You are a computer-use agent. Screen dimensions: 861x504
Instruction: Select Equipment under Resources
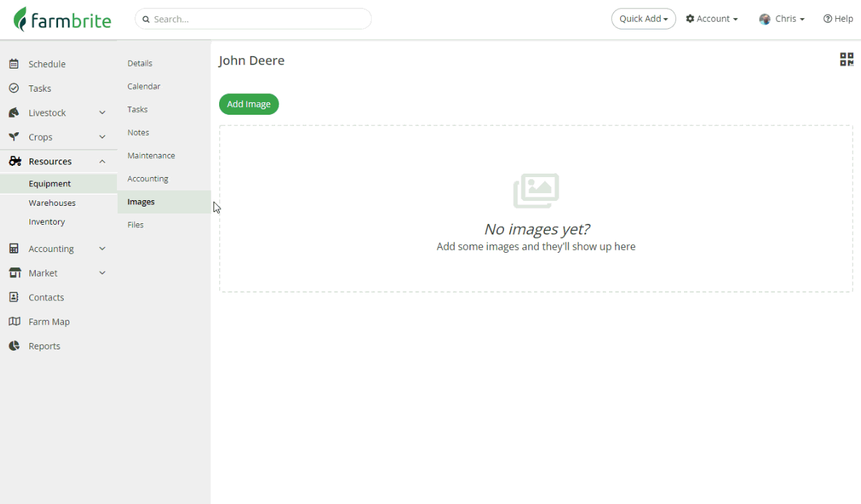click(59, 183)
